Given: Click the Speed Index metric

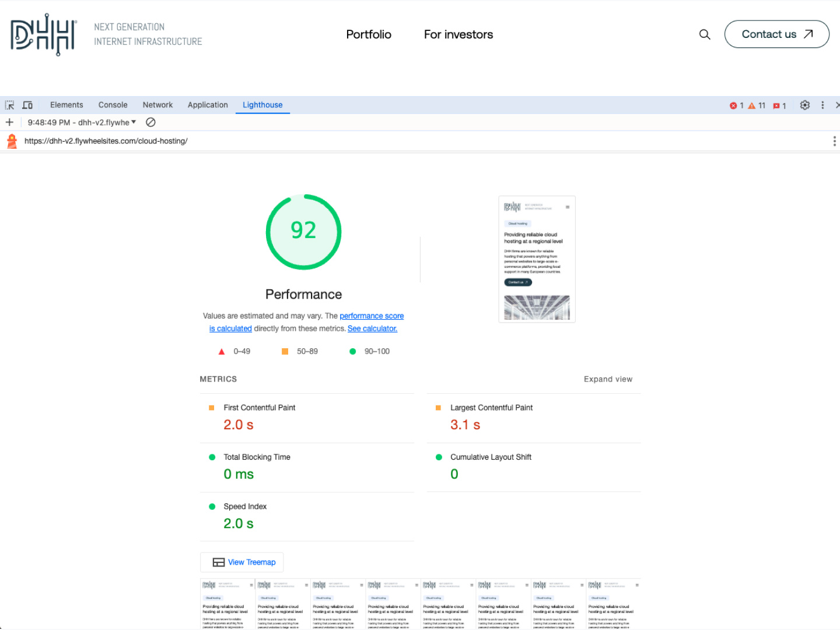Looking at the screenshot, I should (307, 516).
